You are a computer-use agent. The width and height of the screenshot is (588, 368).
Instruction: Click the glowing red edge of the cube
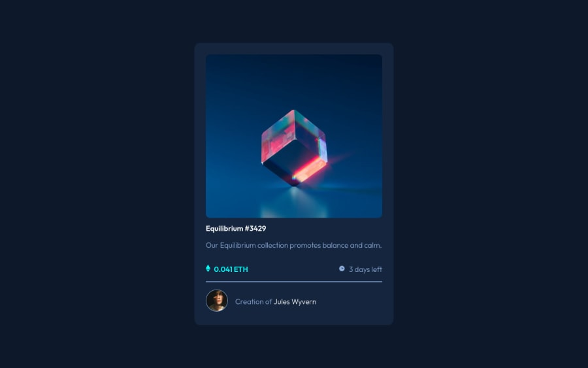[x=309, y=169]
